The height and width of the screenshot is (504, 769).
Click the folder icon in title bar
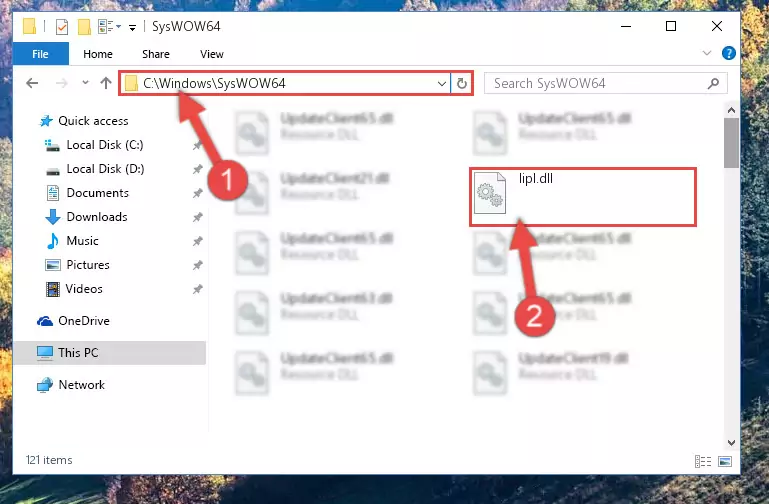point(29,26)
